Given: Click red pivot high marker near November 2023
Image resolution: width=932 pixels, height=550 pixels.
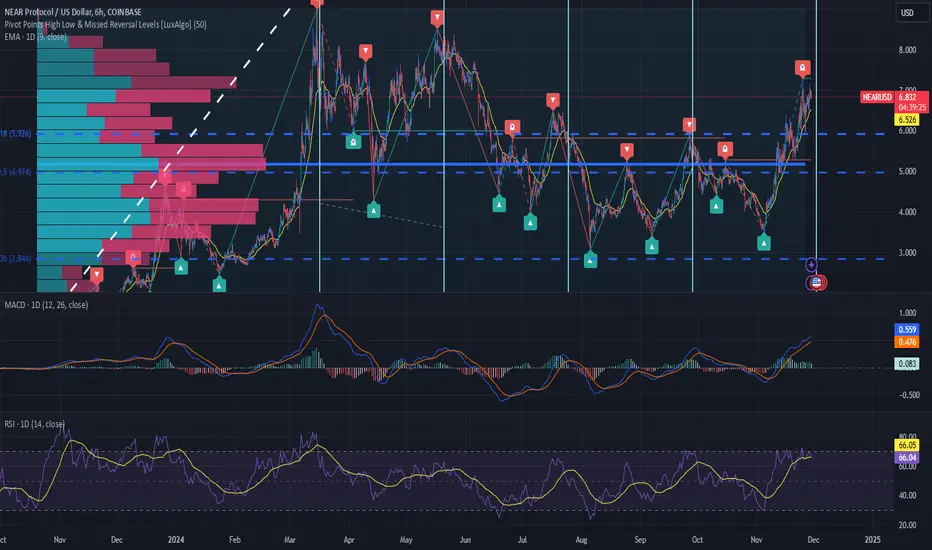Looking at the screenshot, I should click(x=96, y=275).
